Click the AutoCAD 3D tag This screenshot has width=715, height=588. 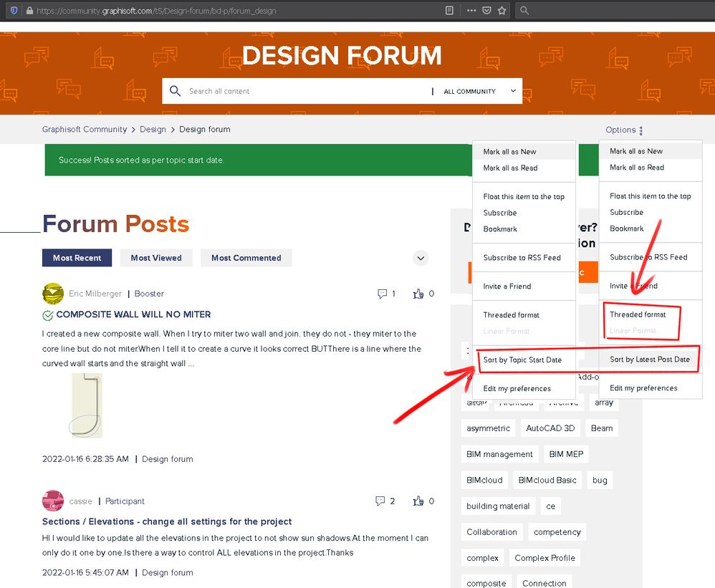[550, 428]
